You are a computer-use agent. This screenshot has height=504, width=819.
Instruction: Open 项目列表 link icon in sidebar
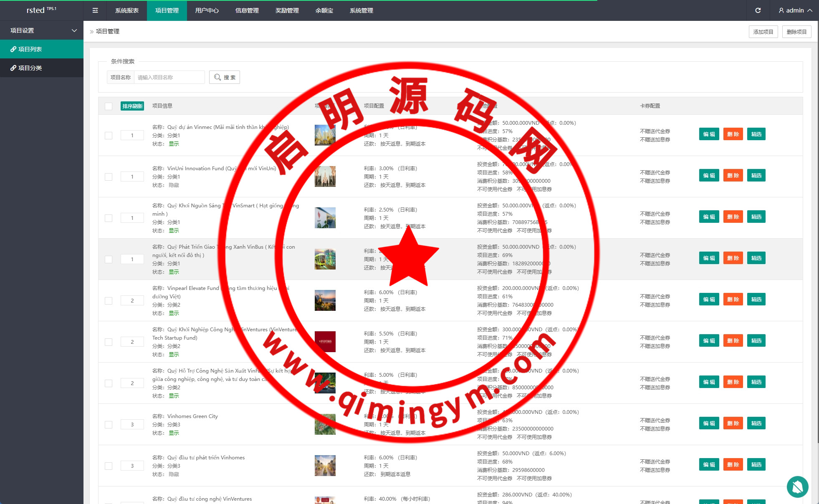[13, 49]
